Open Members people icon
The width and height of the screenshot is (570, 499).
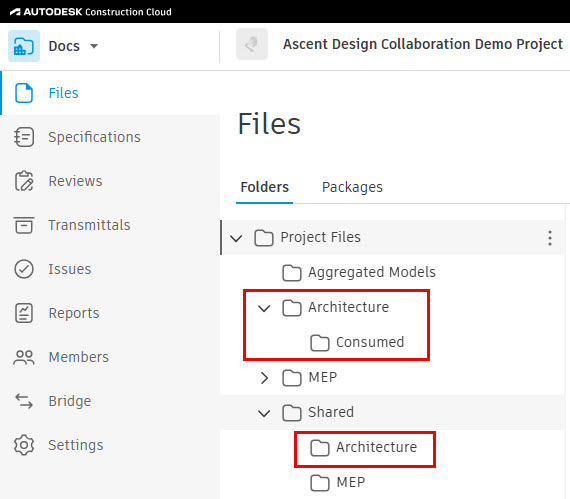coord(24,357)
